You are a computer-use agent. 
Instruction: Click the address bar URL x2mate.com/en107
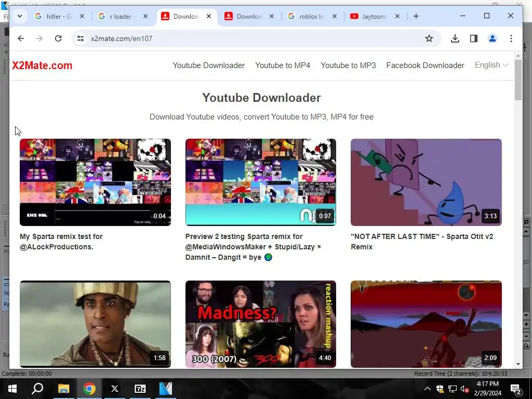(x=122, y=38)
